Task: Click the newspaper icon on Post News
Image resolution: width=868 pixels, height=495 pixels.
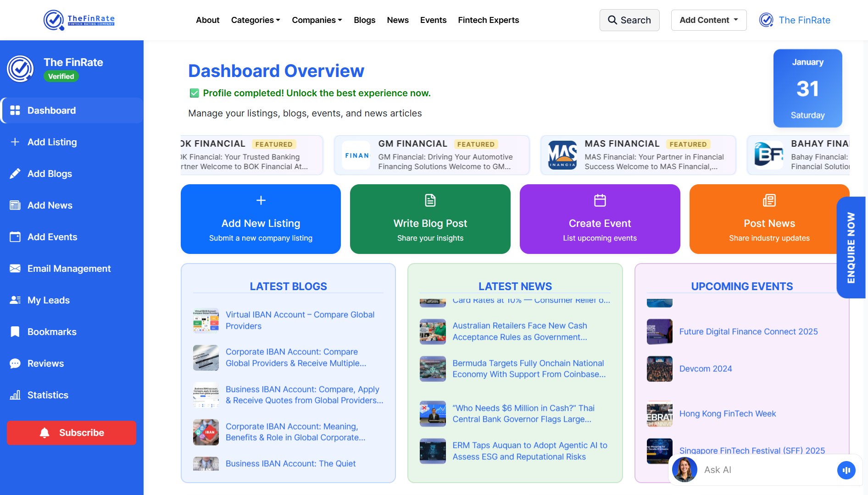Action: (x=769, y=200)
